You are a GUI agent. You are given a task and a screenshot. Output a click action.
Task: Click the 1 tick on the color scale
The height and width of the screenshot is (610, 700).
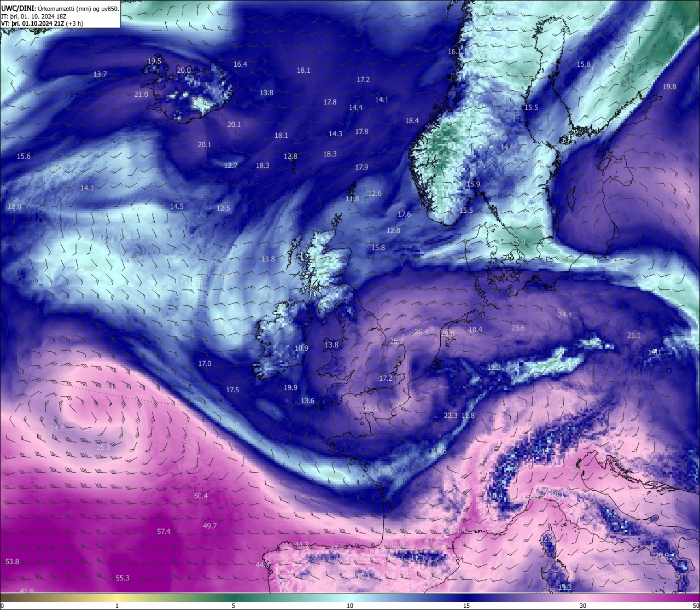117,605
